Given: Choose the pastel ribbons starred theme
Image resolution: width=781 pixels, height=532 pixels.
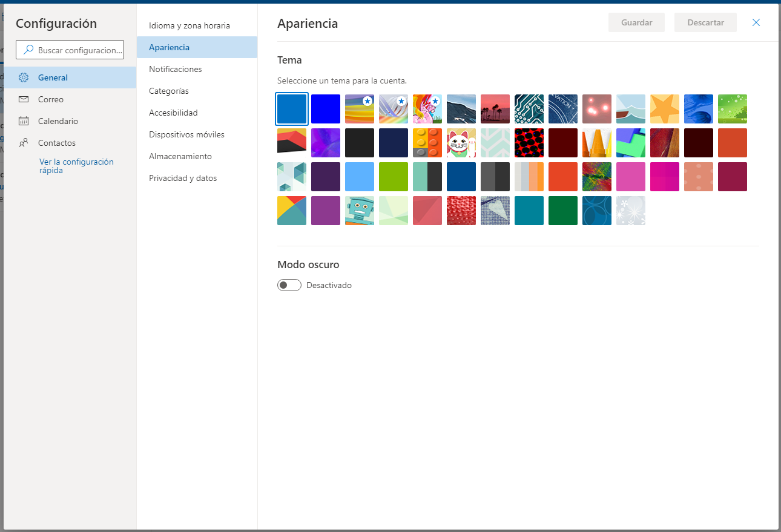Looking at the screenshot, I should 394,109.
